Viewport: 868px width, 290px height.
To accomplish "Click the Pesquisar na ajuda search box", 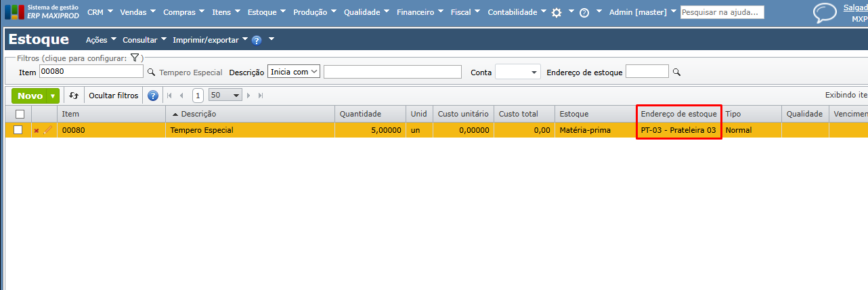I will pos(722,12).
